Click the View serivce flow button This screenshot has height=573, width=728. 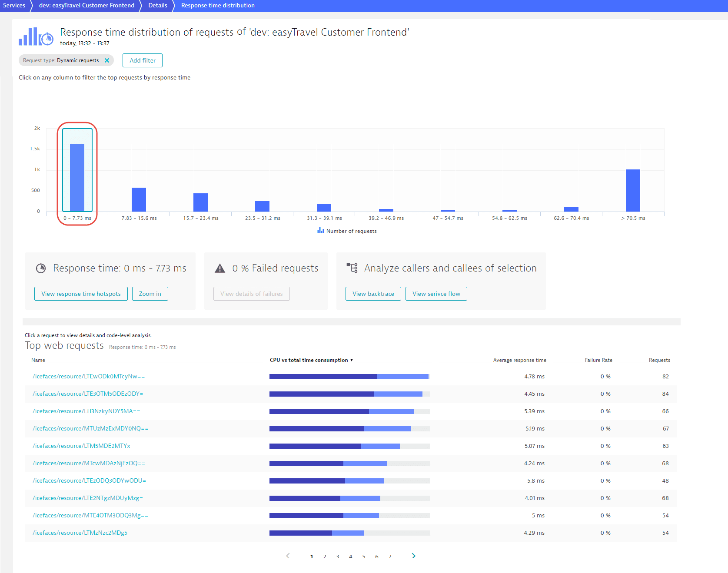tap(436, 294)
